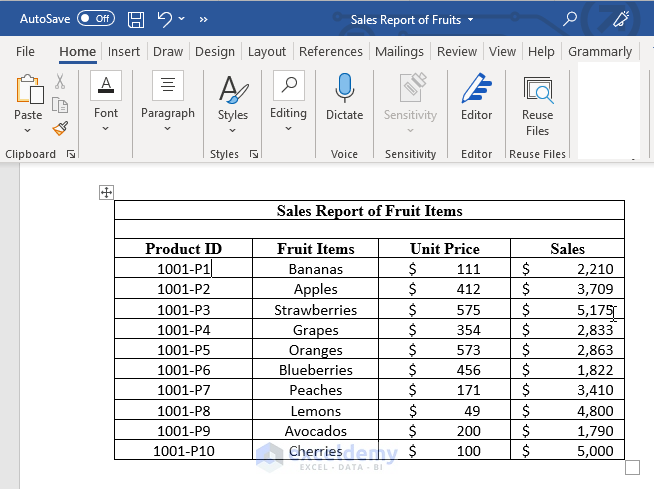Click the Sensitivity icon
The image size is (654, 489).
click(412, 88)
